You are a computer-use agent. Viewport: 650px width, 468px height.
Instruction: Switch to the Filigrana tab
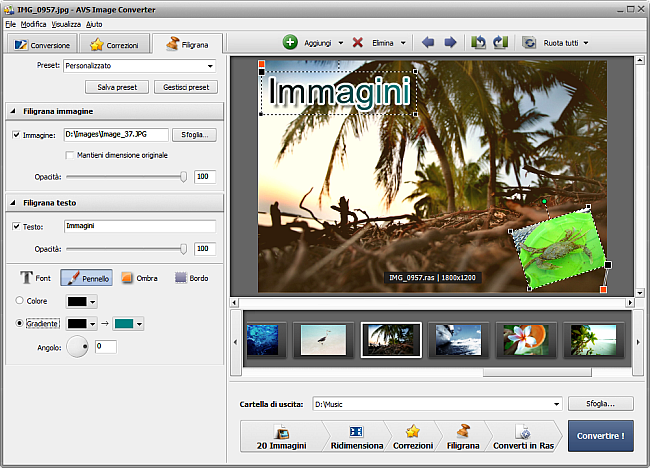(x=187, y=44)
